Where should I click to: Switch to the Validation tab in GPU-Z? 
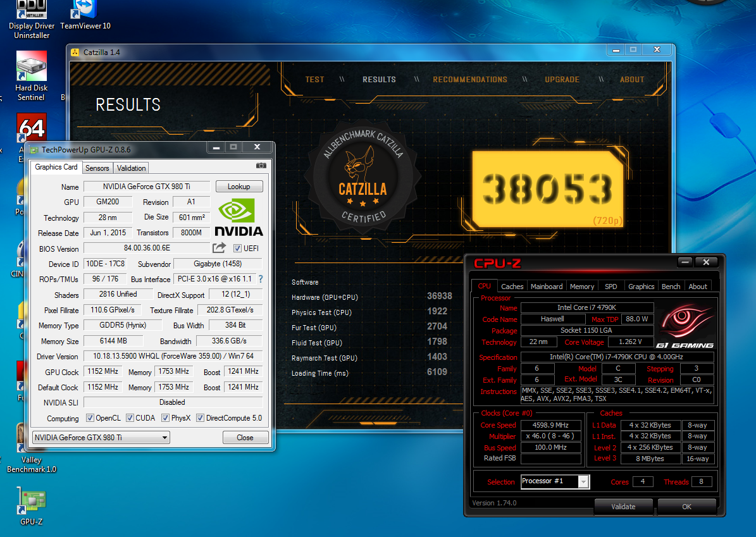131,168
